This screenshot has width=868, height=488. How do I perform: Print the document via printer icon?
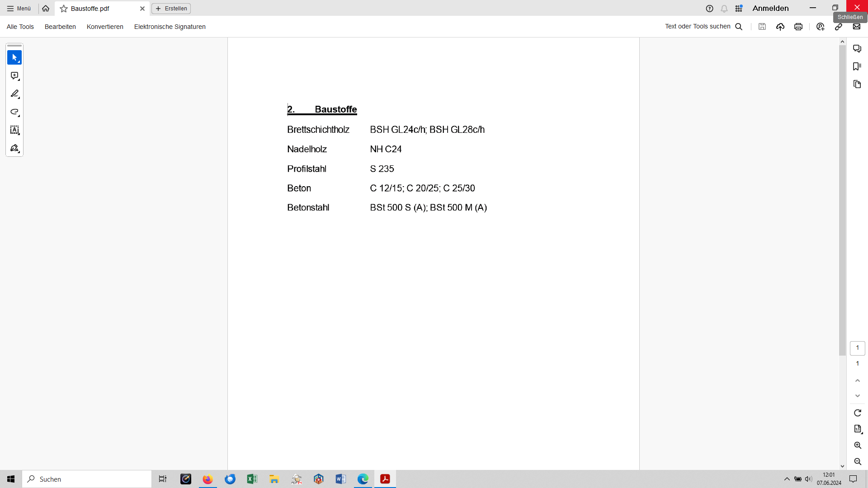(798, 27)
